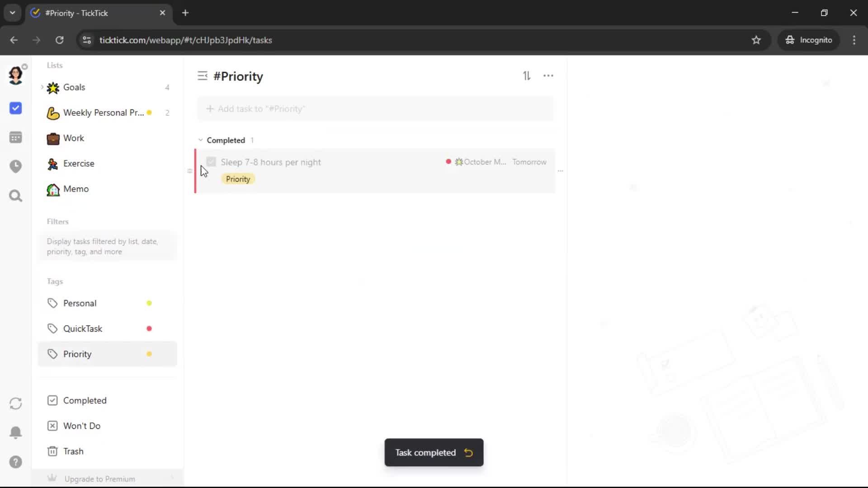Click the search magnifier icon

pyautogui.click(x=16, y=196)
